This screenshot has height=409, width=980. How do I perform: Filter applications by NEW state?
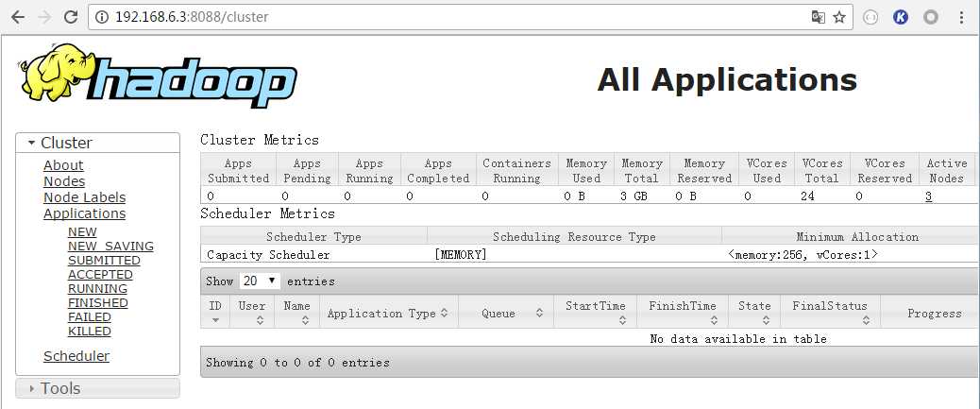[82, 232]
